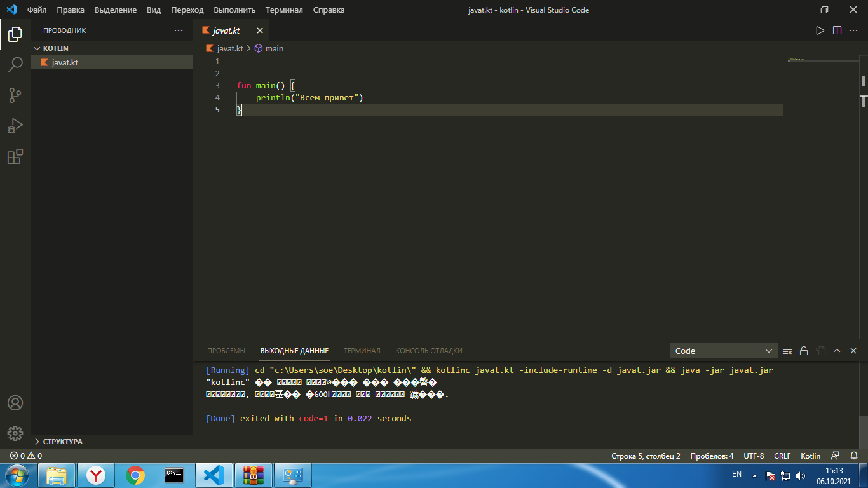868x488 pixels.
Task: Open Windows Start button
Action: click(16, 475)
